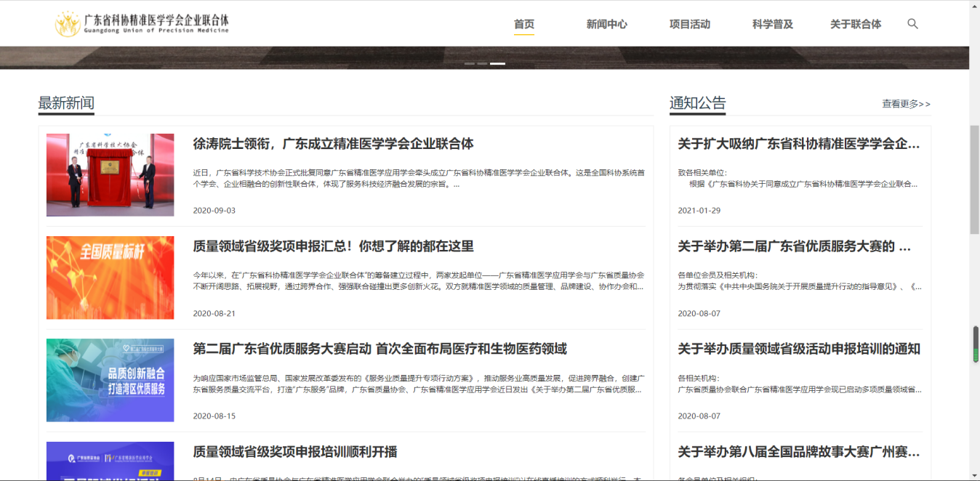Click the 品质创新融合 thumbnail image
Image resolution: width=980 pixels, height=481 pixels.
click(111, 380)
